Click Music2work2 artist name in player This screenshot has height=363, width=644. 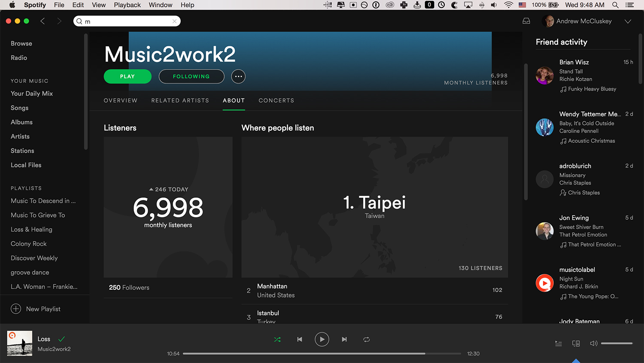[x=54, y=349]
